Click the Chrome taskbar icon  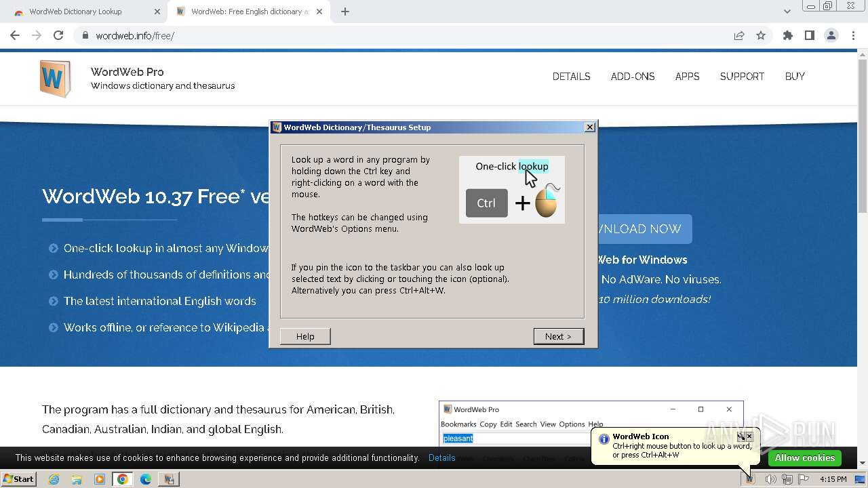point(123,479)
